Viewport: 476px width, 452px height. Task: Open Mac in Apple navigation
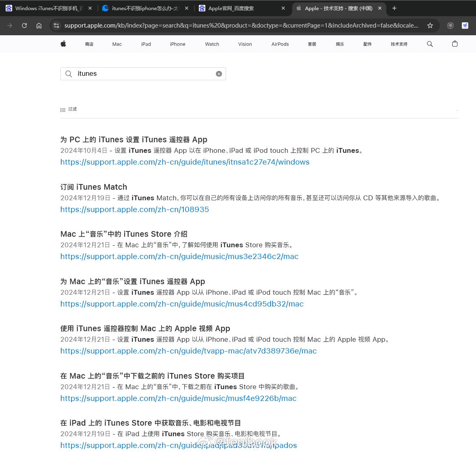pos(117,44)
